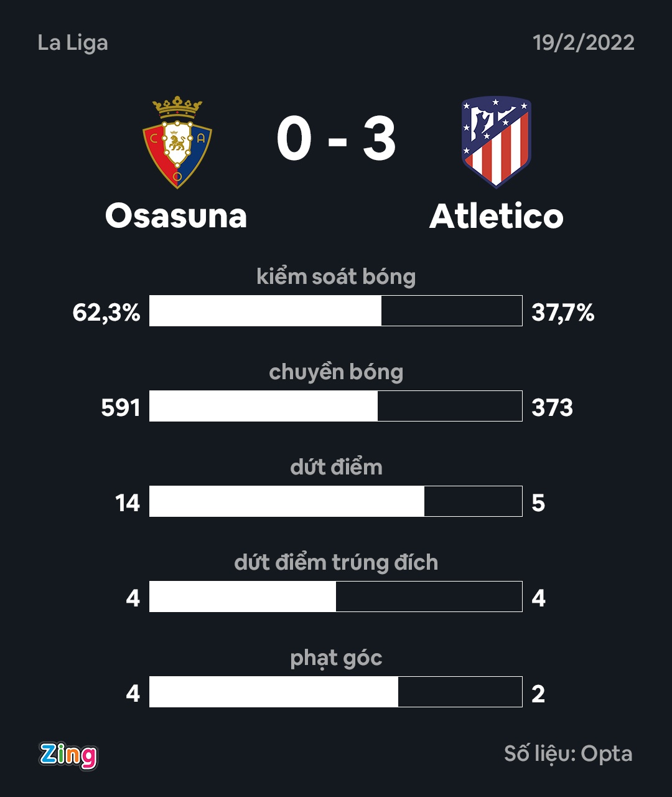Click the Osasuna team name
The width and height of the screenshot is (672, 797).
(176, 216)
